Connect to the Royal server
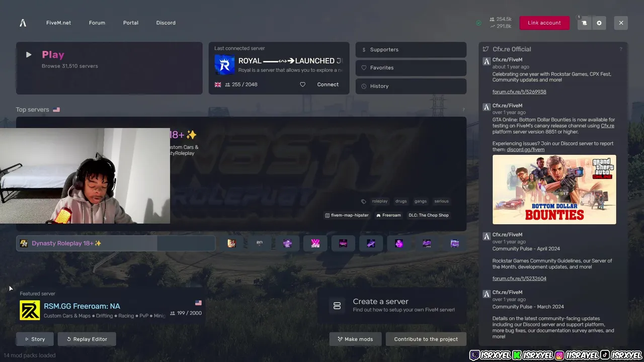Screen dimensions: 644x362 328,84
